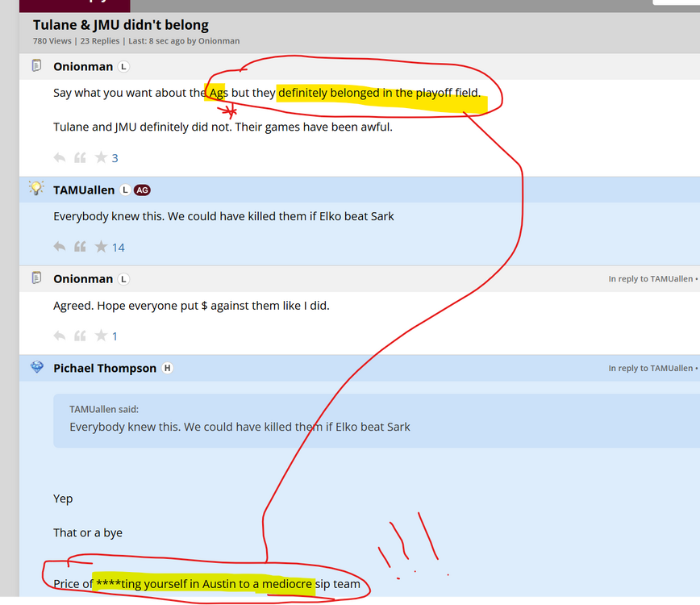
Task: Open Onionman's profile from the first post
Action: (83, 67)
